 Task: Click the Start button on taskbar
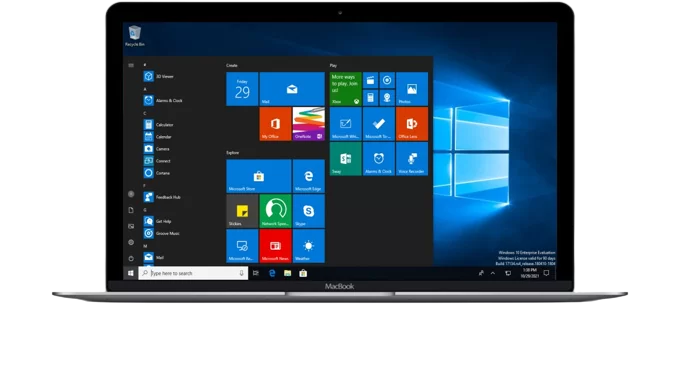point(131,273)
